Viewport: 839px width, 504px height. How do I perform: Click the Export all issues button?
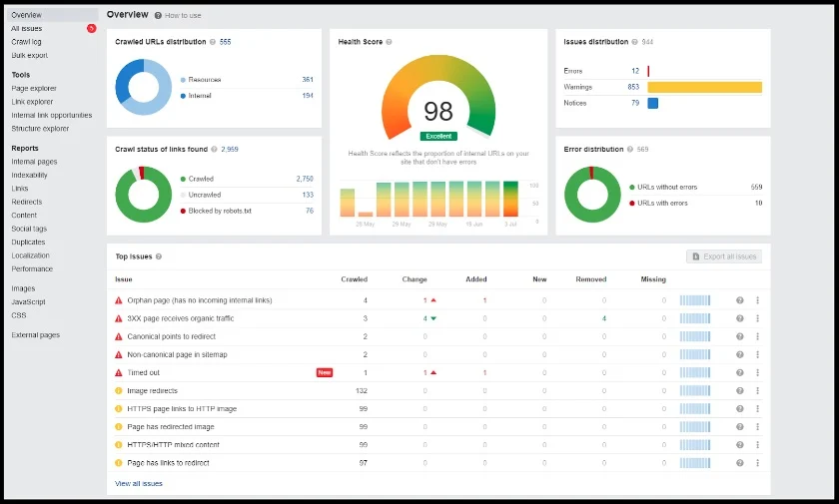point(724,256)
